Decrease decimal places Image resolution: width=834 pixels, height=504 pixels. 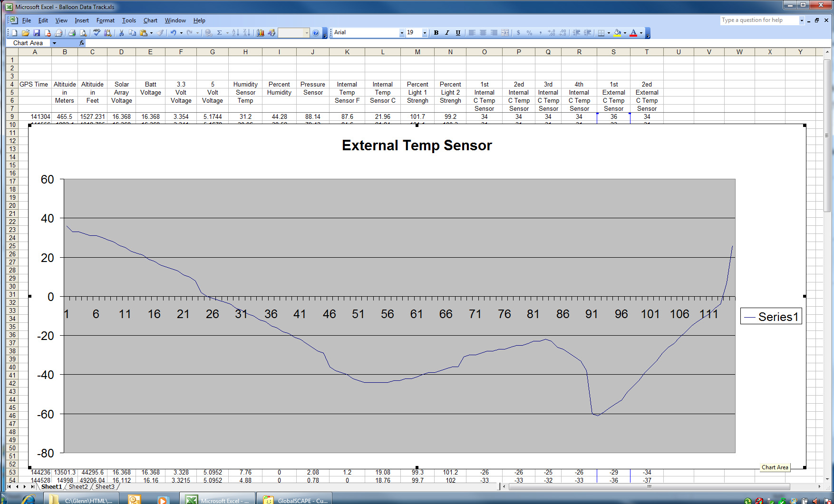(563, 33)
